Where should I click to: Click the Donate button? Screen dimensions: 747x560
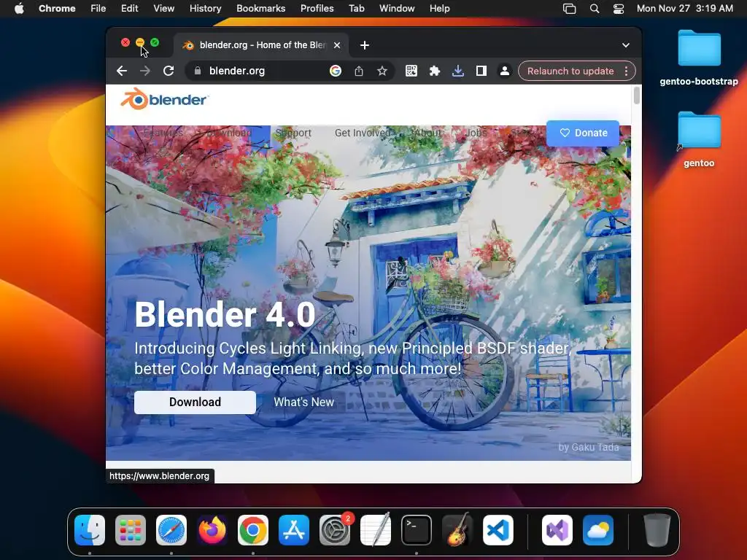pyautogui.click(x=583, y=133)
